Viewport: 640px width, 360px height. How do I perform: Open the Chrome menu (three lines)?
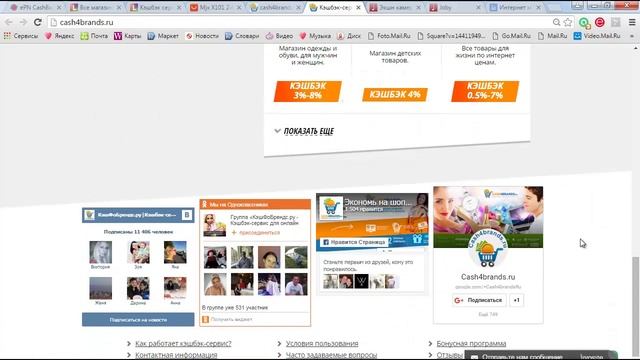pos(632,22)
